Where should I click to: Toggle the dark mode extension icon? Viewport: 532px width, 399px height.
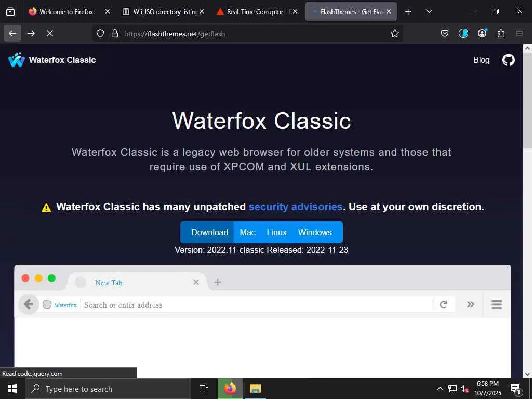coord(463,33)
